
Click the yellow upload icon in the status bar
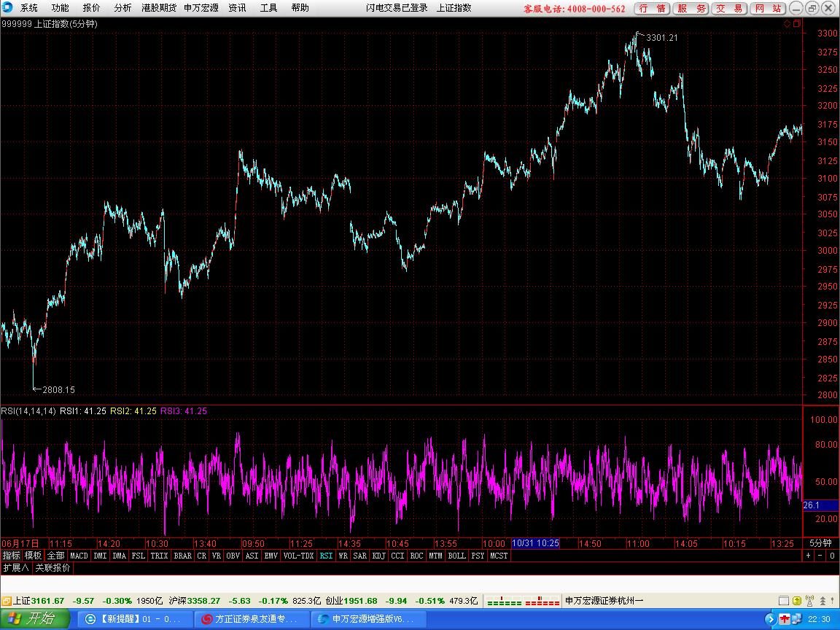point(796,601)
